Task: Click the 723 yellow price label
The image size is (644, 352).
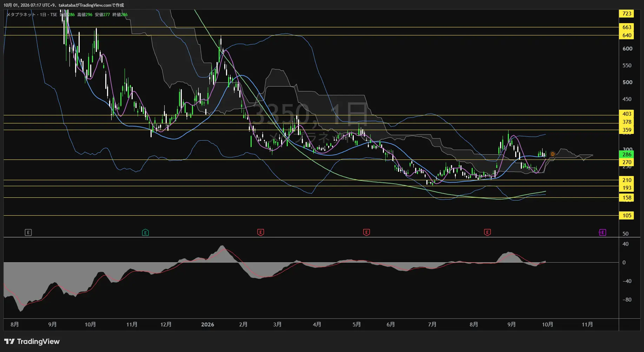Action: pos(627,14)
